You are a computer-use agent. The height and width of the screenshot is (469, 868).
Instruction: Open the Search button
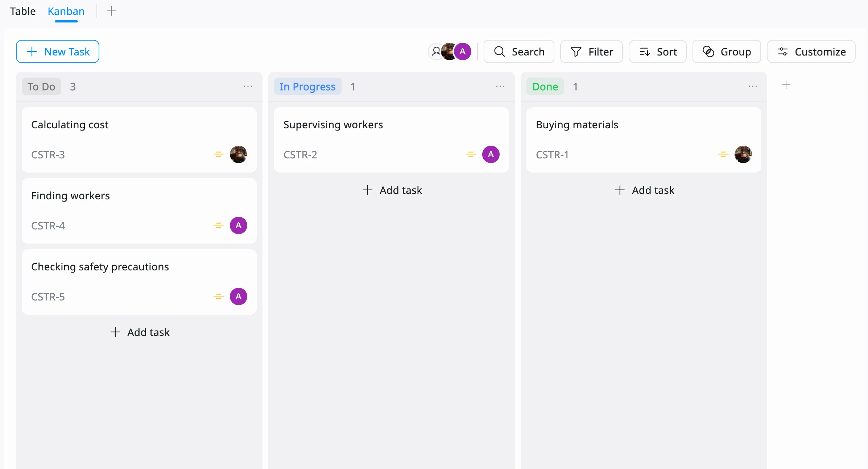click(x=519, y=51)
